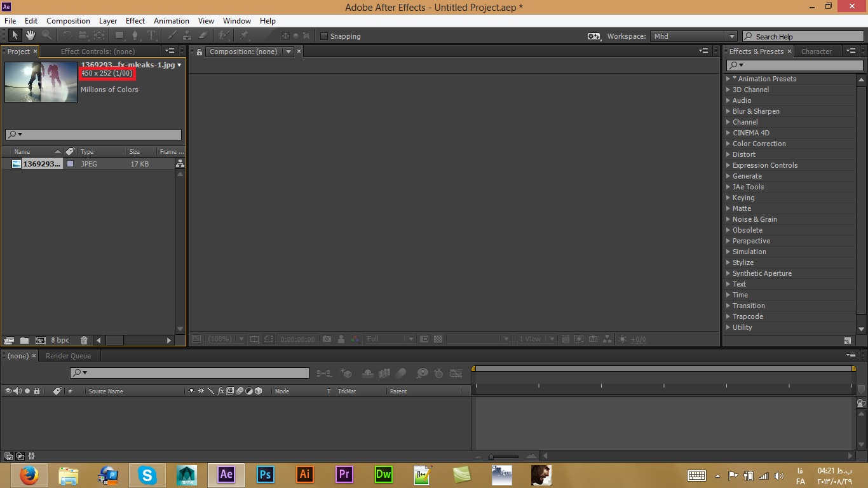868x488 pixels.
Task: Select the Unified Camera tool
Action: click(x=83, y=36)
